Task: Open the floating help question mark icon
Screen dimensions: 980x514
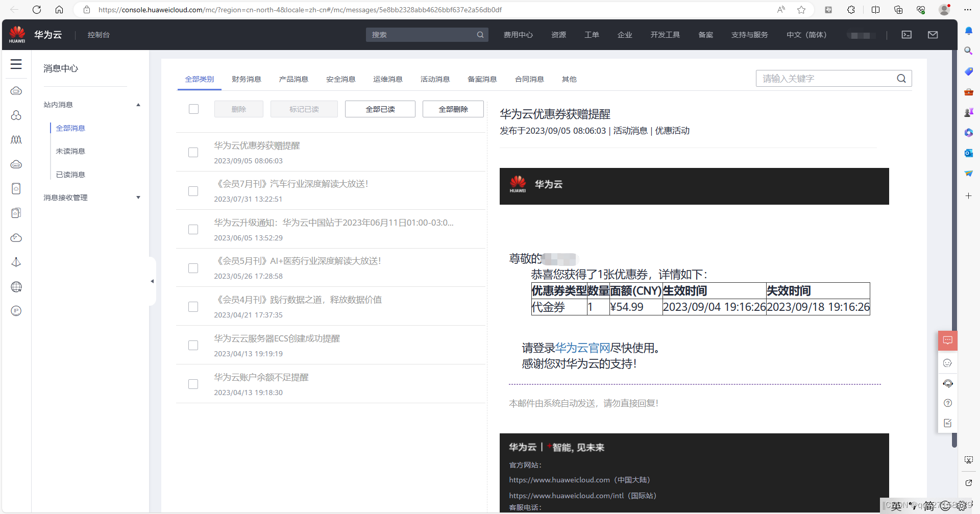Action: 948,403
